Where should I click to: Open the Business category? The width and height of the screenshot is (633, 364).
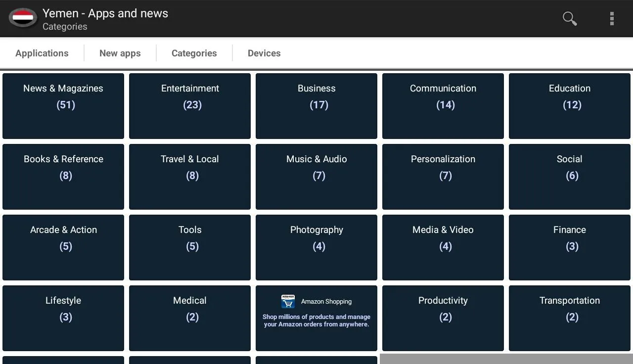[x=316, y=106]
